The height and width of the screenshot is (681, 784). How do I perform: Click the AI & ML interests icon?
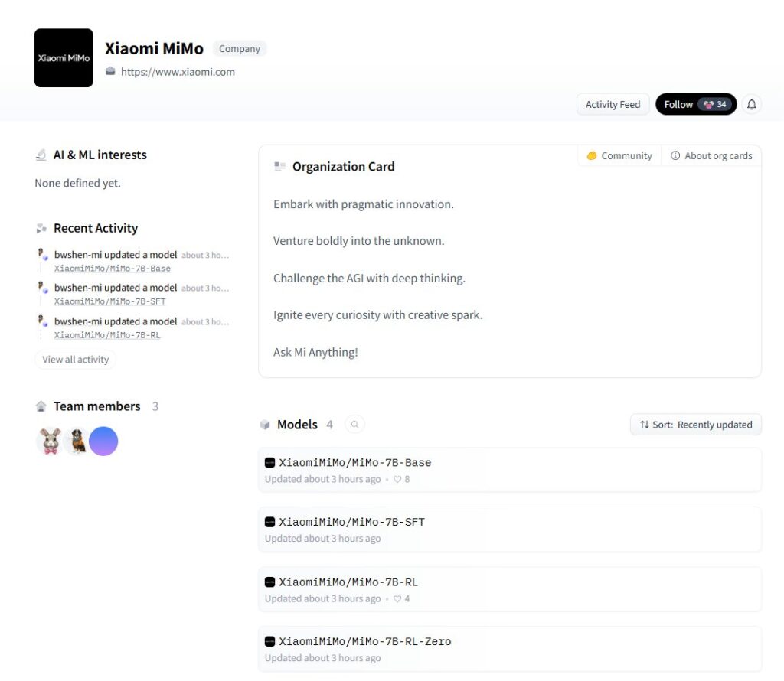[41, 155]
